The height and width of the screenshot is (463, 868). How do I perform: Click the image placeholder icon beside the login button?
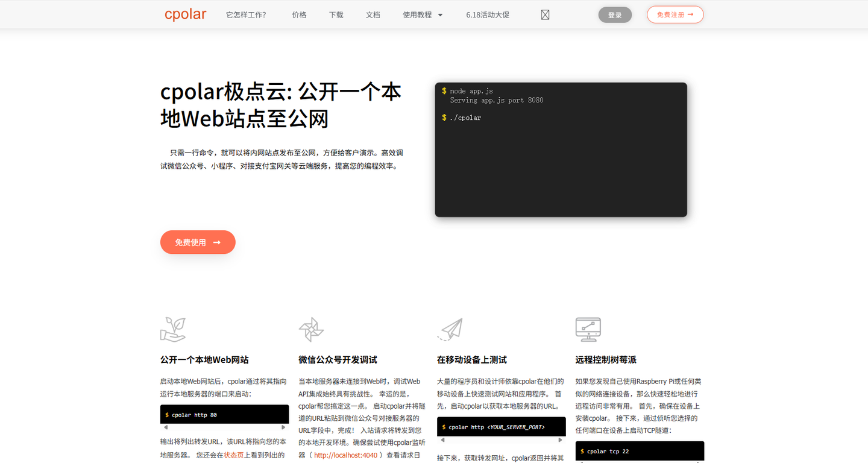[x=545, y=14]
